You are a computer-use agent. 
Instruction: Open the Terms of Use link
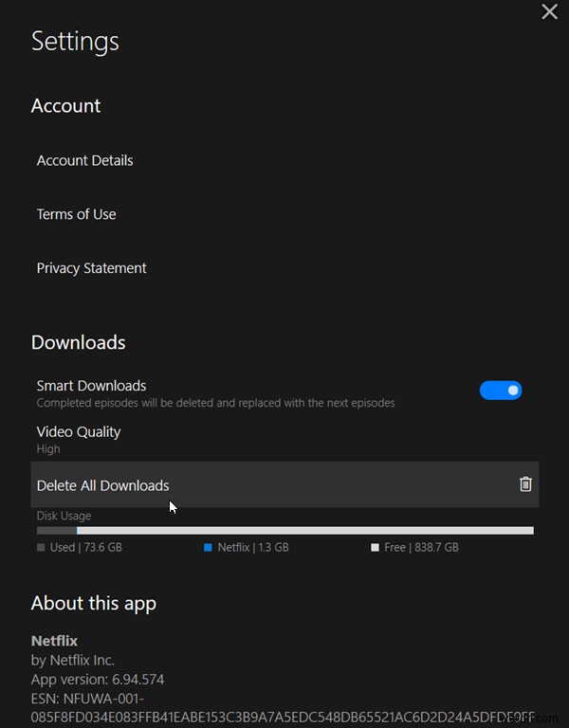point(77,214)
